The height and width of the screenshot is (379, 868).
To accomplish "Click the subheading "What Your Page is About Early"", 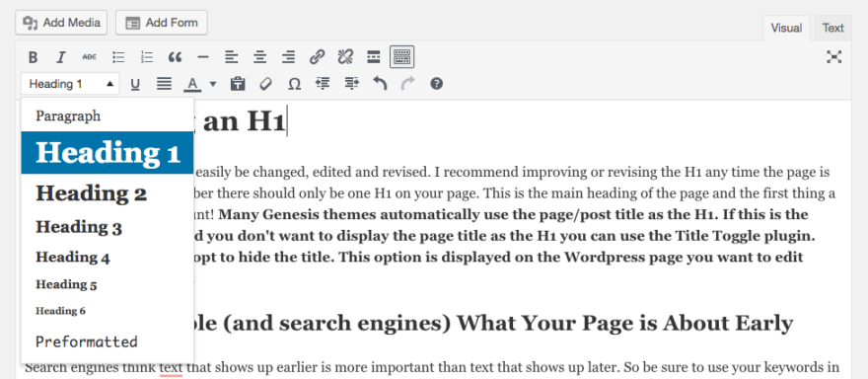I will tap(626, 323).
